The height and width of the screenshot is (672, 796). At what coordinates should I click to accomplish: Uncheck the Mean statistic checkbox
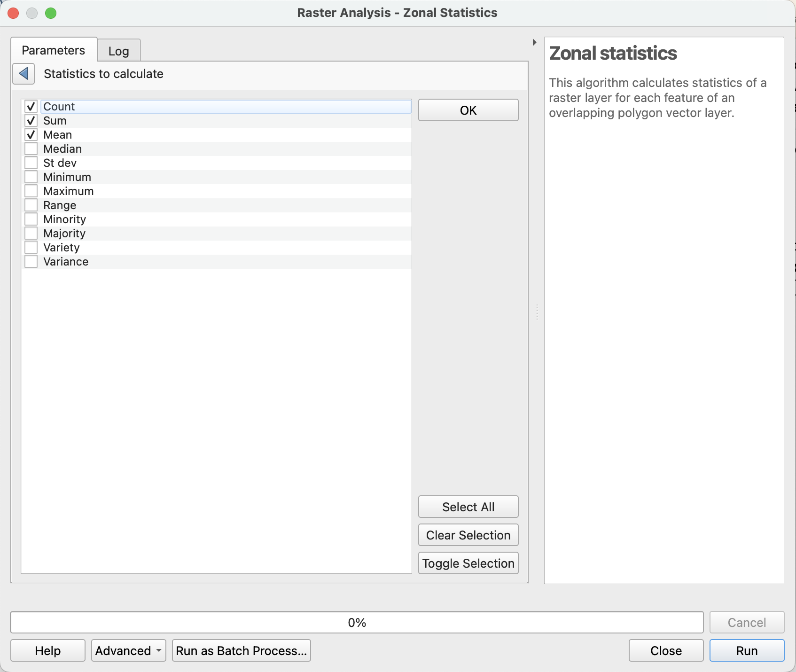coord(31,135)
